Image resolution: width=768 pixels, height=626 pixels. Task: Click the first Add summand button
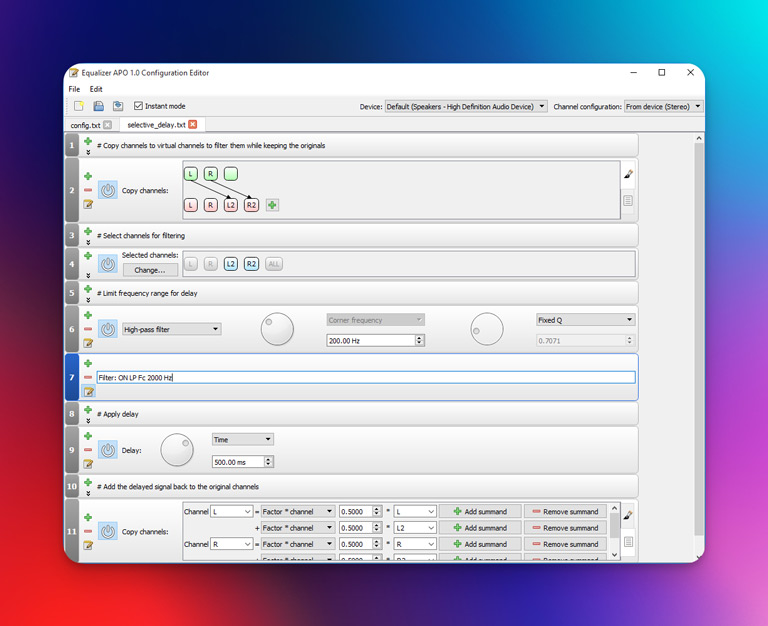[480, 511]
